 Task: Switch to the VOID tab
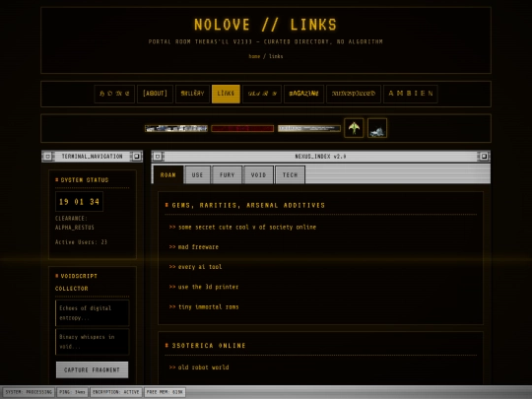coord(258,175)
